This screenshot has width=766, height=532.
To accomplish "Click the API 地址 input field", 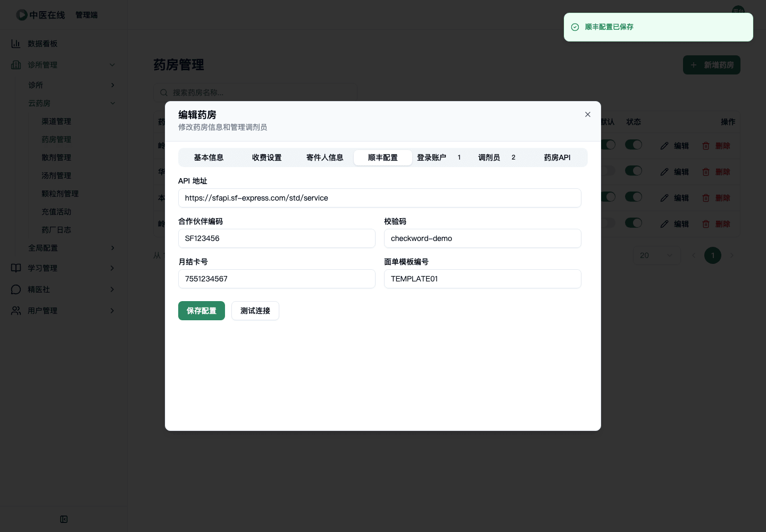I will point(380,198).
